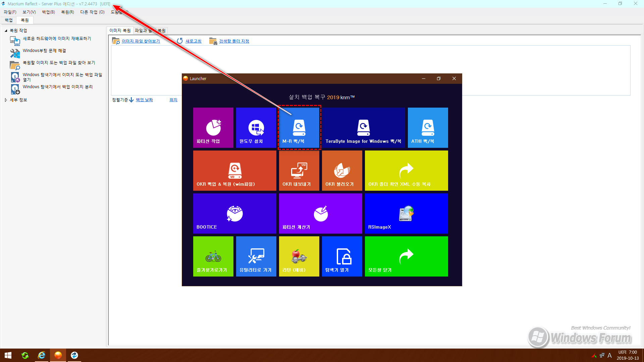This screenshot has width=644, height=362.
Task: Open the 백업(B) menu
Action: [48, 12]
